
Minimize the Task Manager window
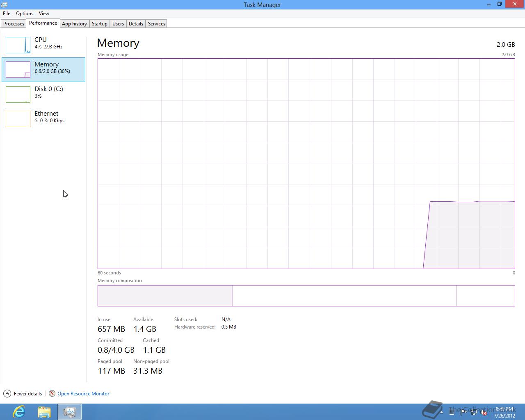489,5
